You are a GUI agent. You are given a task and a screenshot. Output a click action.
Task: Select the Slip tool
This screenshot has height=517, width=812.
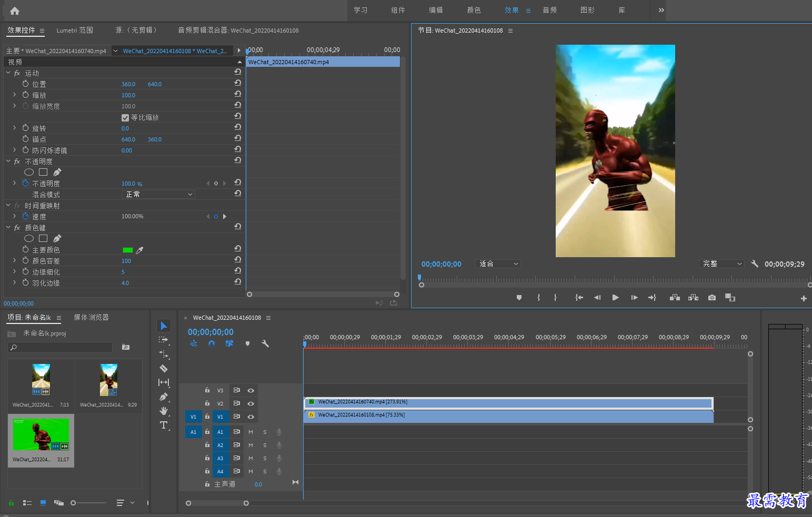164,382
